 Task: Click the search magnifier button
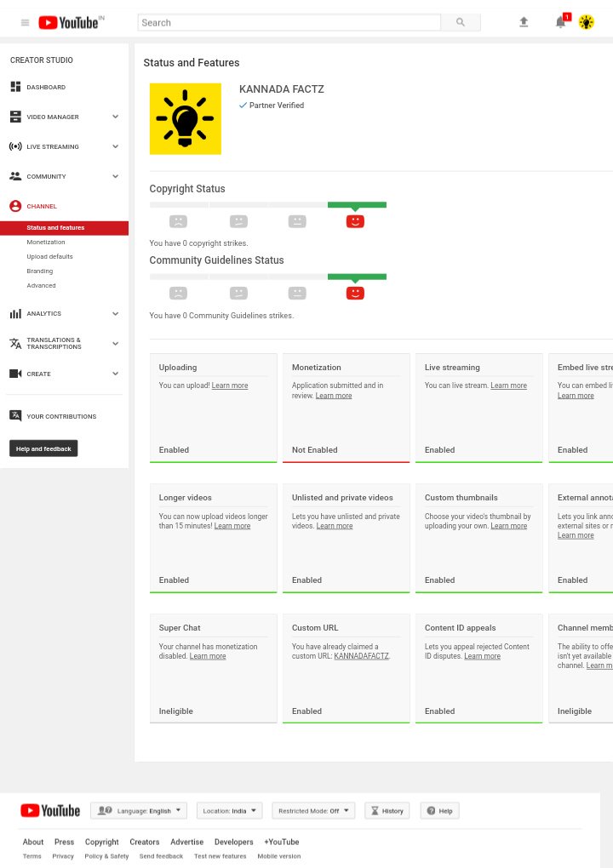pos(460,22)
